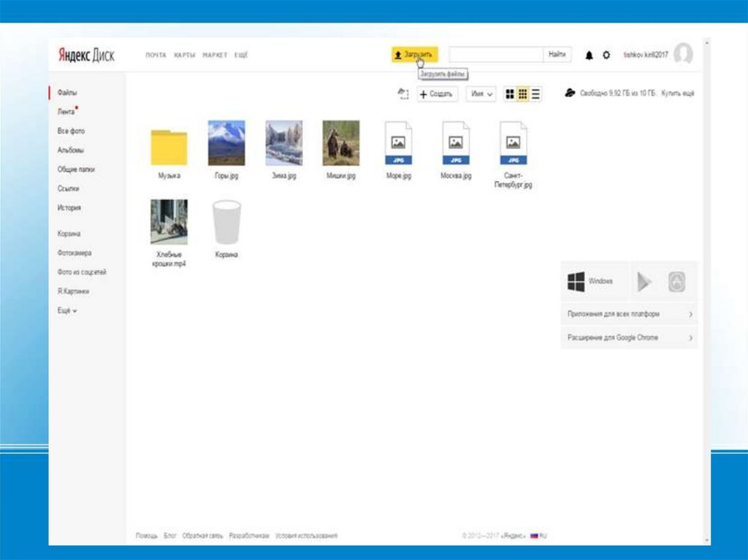Select the Москва.jpg file icon

pos(456,143)
